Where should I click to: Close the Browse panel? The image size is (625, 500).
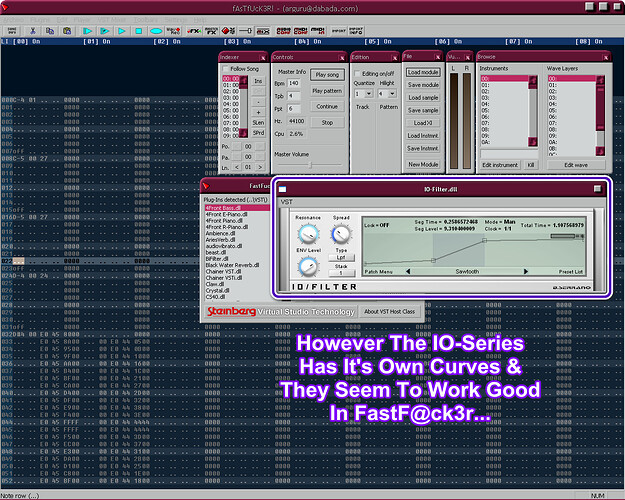pyautogui.click(x=606, y=57)
